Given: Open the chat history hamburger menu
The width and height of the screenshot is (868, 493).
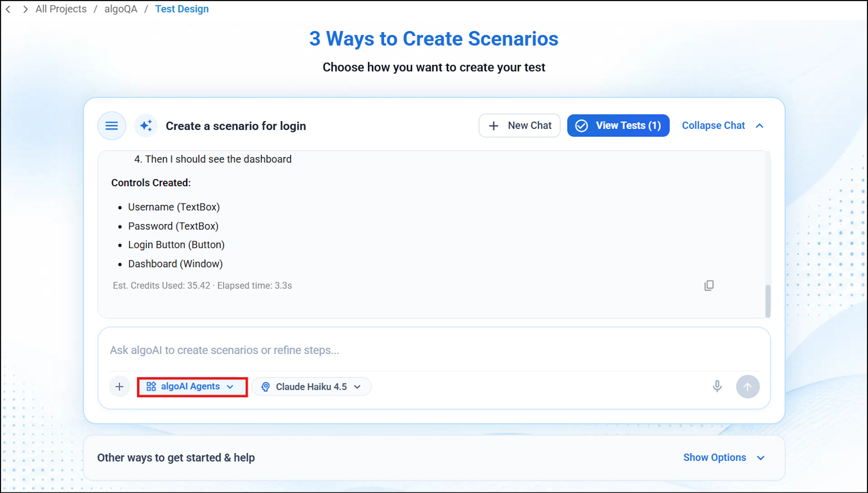Looking at the screenshot, I should tap(112, 126).
